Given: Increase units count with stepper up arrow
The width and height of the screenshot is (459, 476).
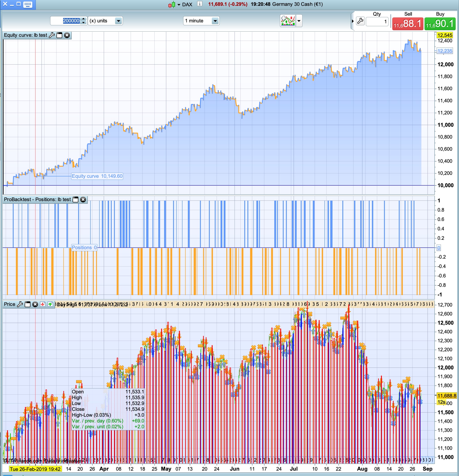Looking at the screenshot, I should pos(83,19).
